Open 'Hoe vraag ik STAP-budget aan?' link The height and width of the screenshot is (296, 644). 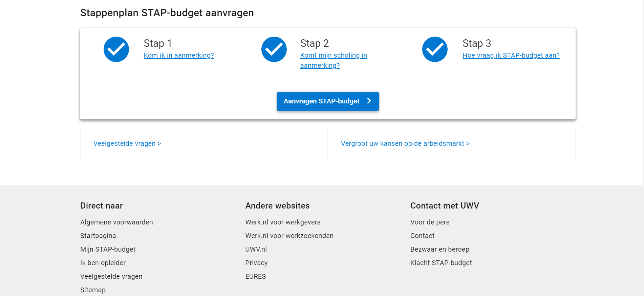tap(511, 55)
